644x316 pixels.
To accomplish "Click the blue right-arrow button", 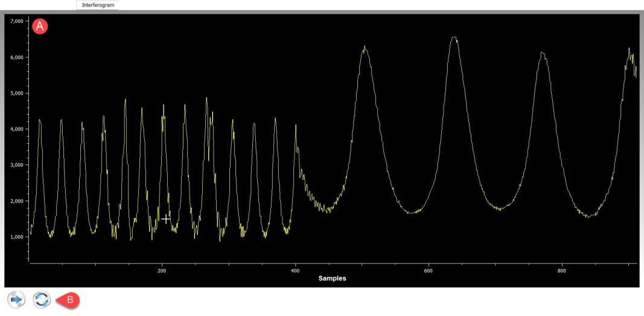I will (x=16, y=300).
